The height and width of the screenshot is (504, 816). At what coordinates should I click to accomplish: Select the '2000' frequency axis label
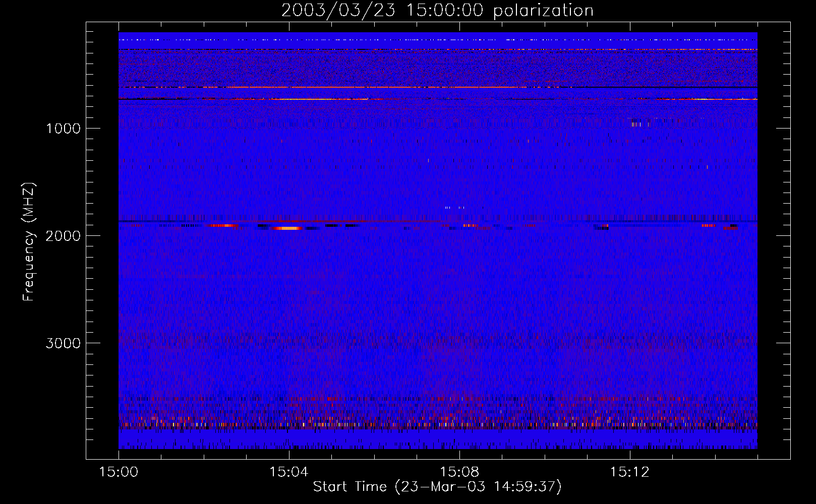pos(63,236)
